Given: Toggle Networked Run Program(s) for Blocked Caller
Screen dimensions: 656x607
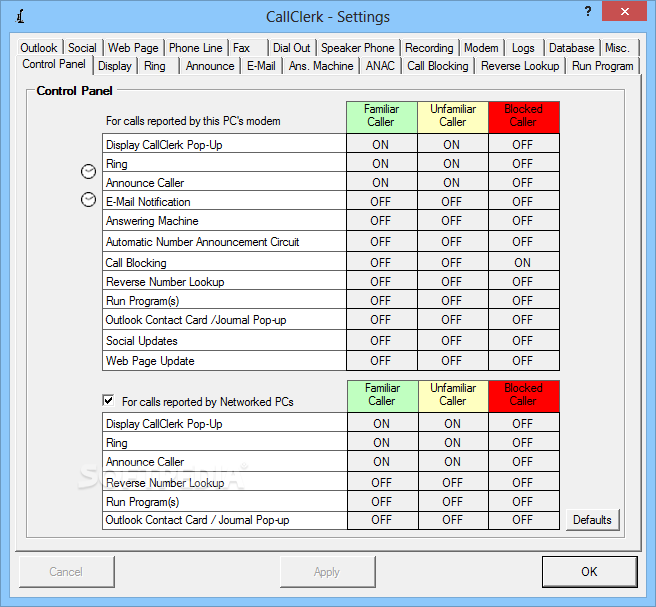Looking at the screenshot, I should pos(524,502).
